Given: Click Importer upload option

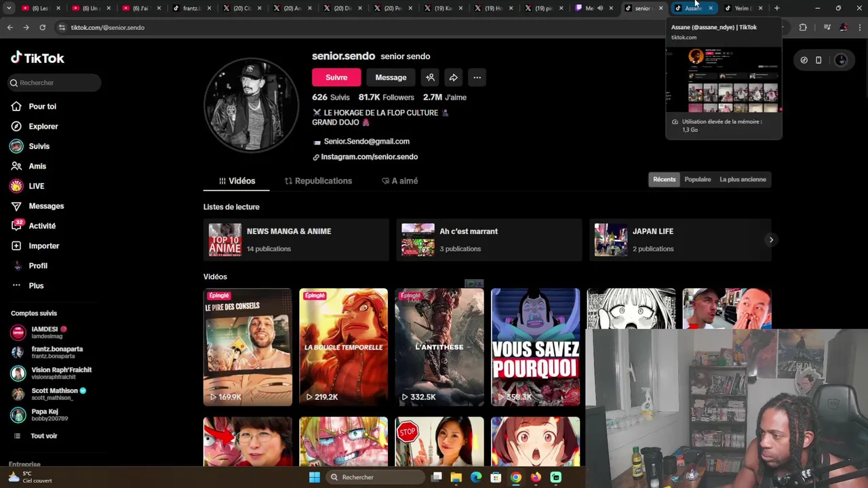Looking at the screenshot, I should coord(43,246).
